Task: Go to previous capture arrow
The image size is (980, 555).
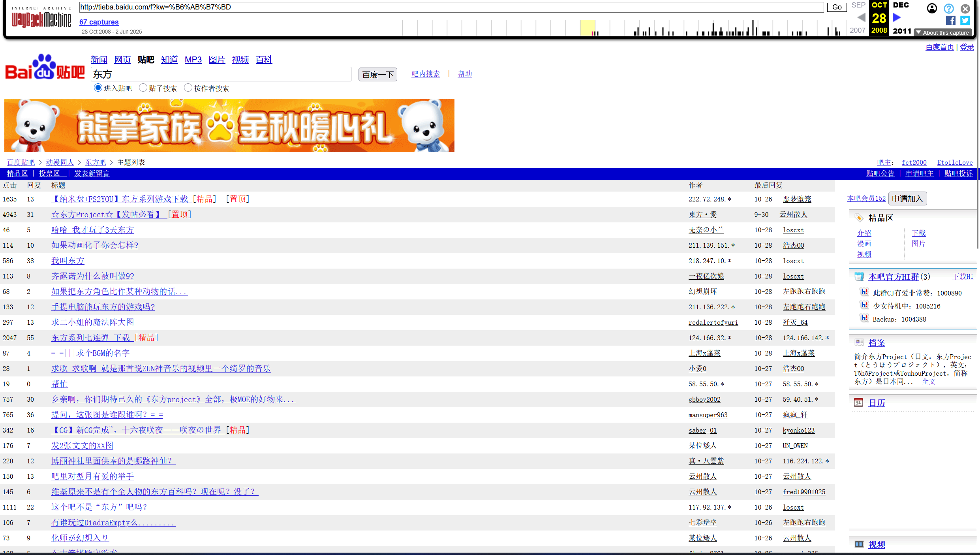Action: (861, 18)
